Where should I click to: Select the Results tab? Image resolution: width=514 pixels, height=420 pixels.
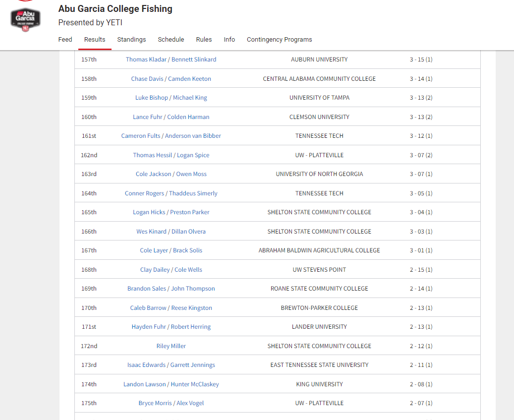pos(95,40)
